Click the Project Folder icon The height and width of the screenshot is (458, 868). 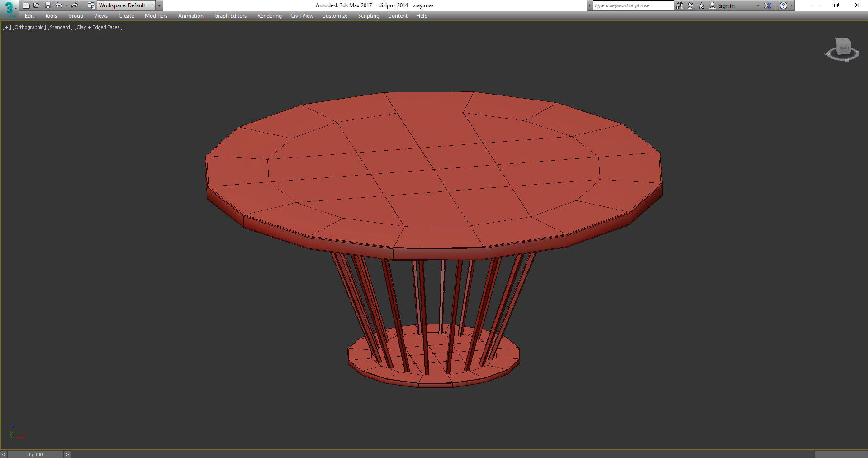pyautogui.click(x=91, y=5)
